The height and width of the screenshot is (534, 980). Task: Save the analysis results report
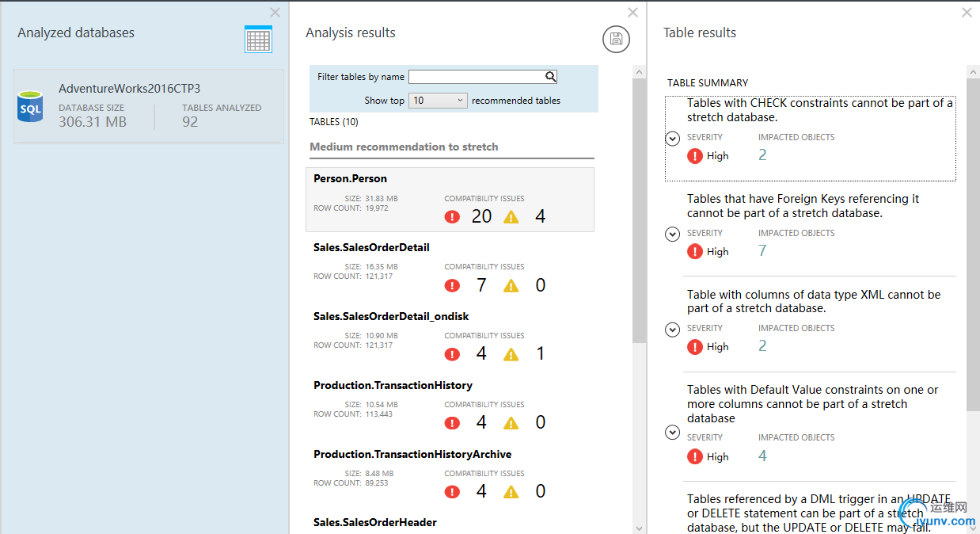616,40
